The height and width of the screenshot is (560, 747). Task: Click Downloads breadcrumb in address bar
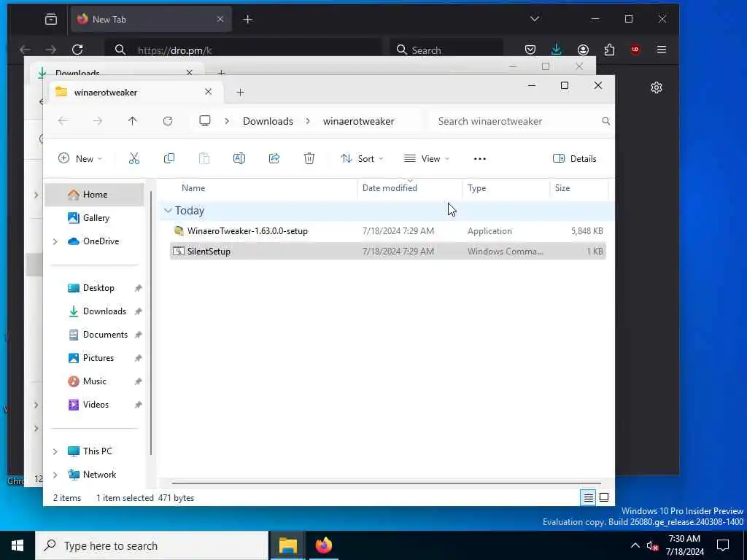pos(268,121)
